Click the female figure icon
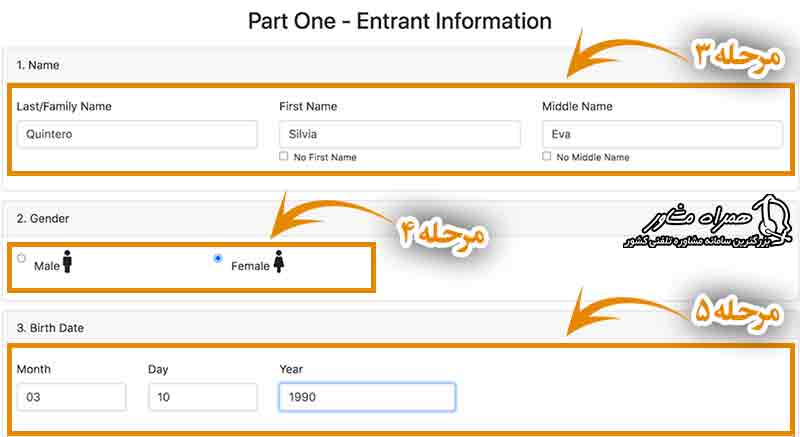The image size is (800, 437). tap(279, 262)
